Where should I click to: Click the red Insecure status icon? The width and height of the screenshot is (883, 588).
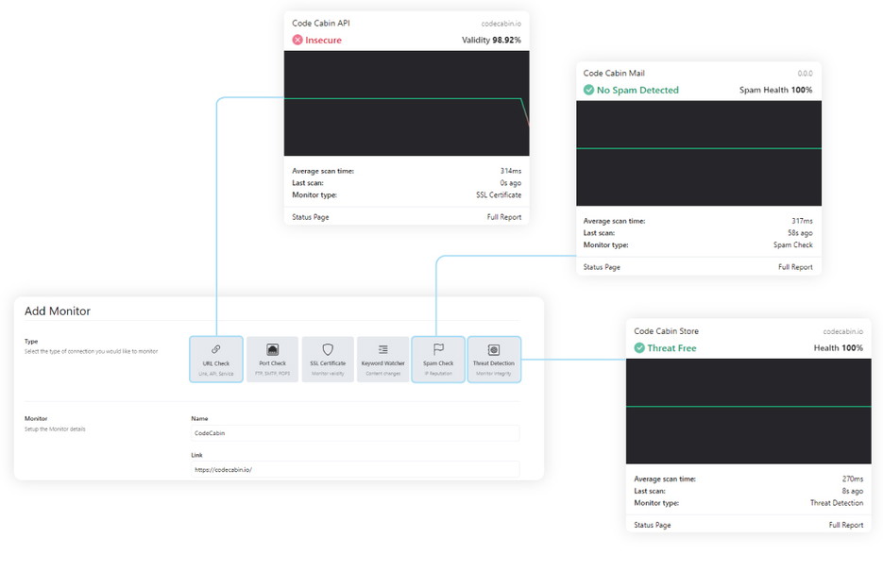(297, 40)
